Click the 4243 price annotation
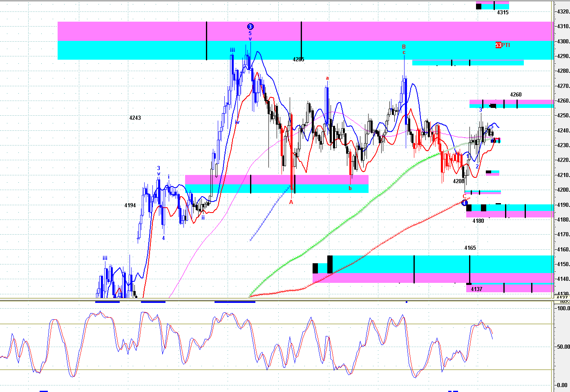This screenshot has height=392, width=570. [135, 118]
